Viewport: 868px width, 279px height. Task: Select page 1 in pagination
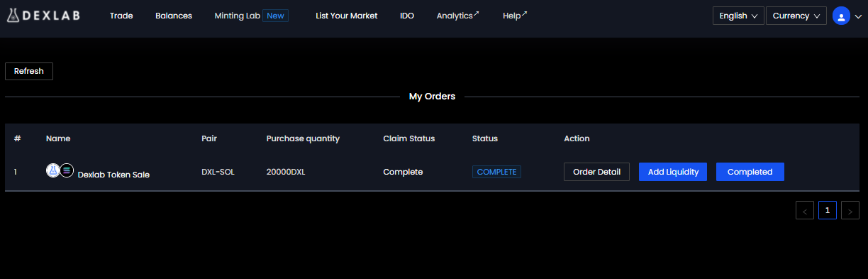[828, 210]
